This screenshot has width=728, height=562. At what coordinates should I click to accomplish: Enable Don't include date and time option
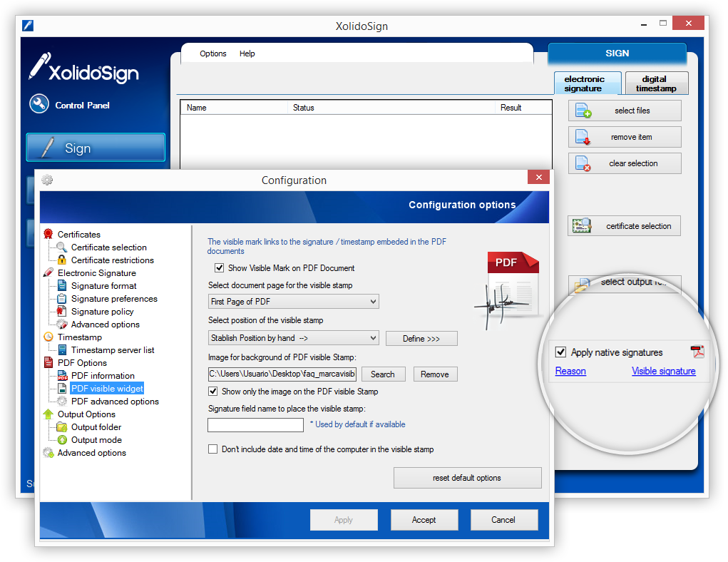point(212,449)
